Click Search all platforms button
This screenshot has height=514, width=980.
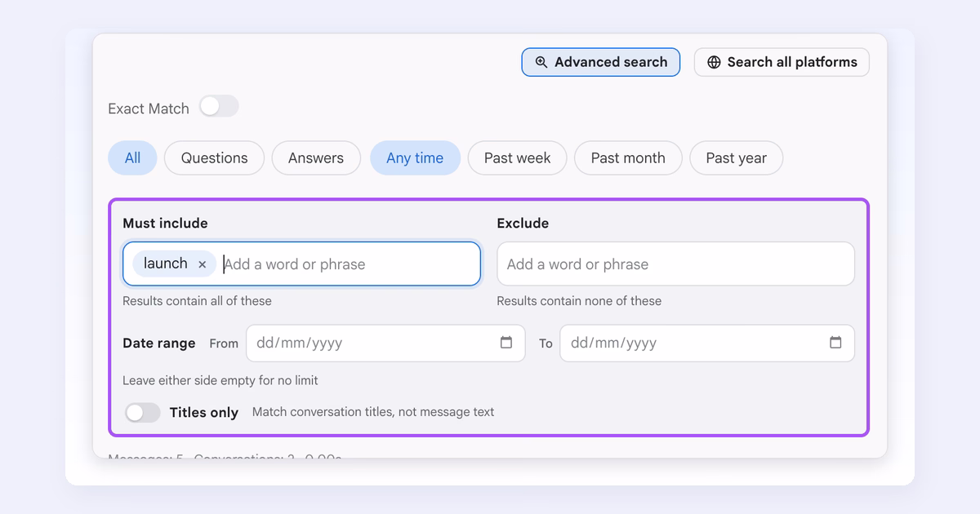pos(782,62)
